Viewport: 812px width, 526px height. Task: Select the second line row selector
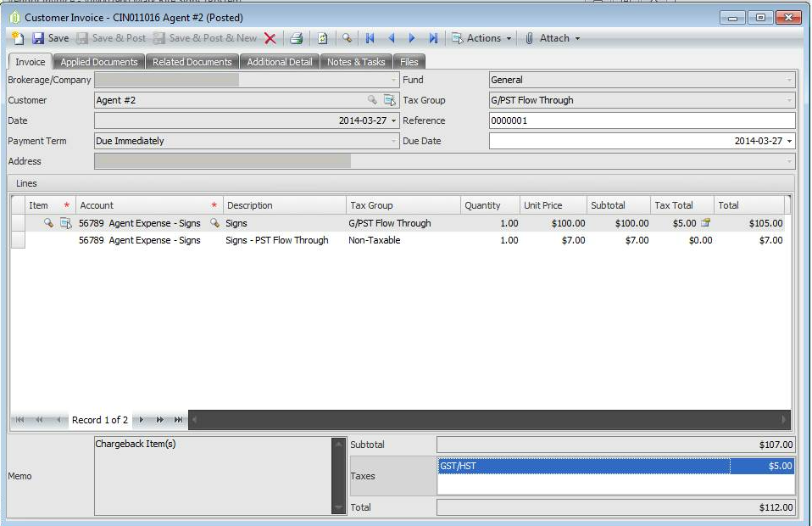[18, 240]
